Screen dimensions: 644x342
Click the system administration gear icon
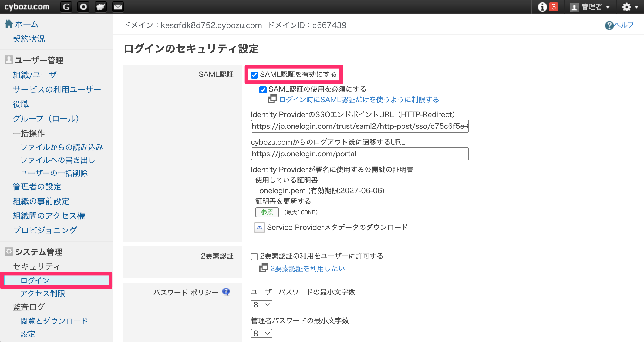[9, 251]
